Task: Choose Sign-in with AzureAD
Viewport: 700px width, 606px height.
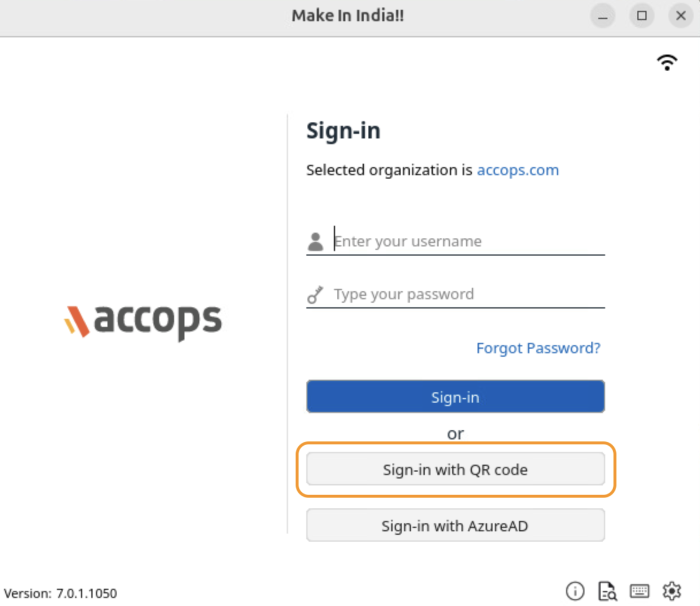Action: 455,526
